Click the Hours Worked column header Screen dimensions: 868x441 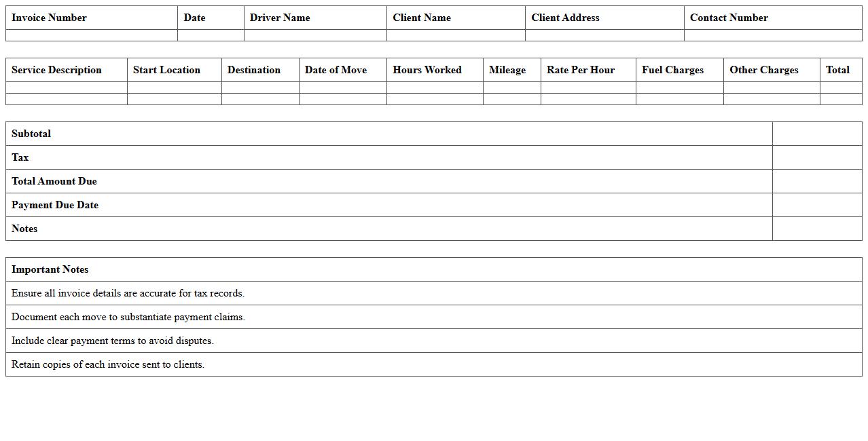click(x=427, y=70)
